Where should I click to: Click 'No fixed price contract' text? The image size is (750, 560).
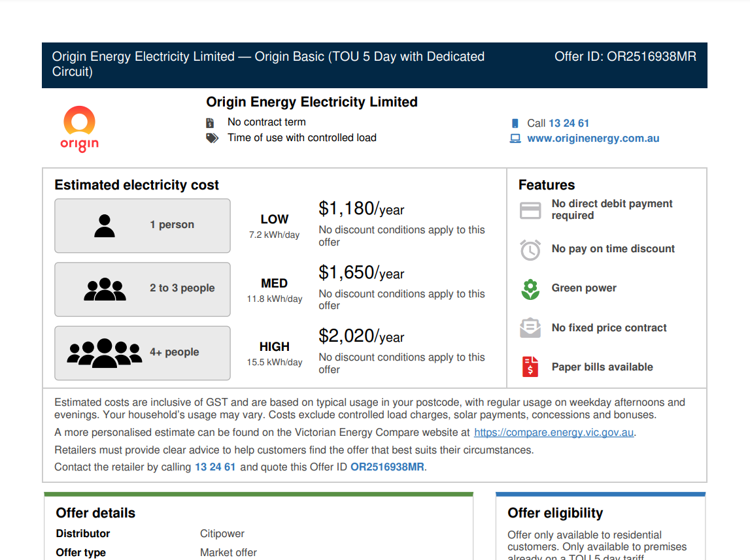609,328
